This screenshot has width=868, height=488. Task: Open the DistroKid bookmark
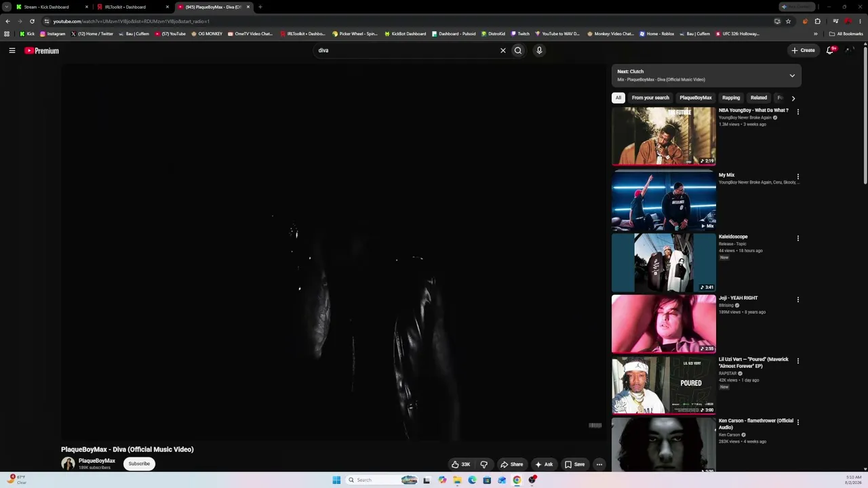pyautogui.click(x=493, y=34)
